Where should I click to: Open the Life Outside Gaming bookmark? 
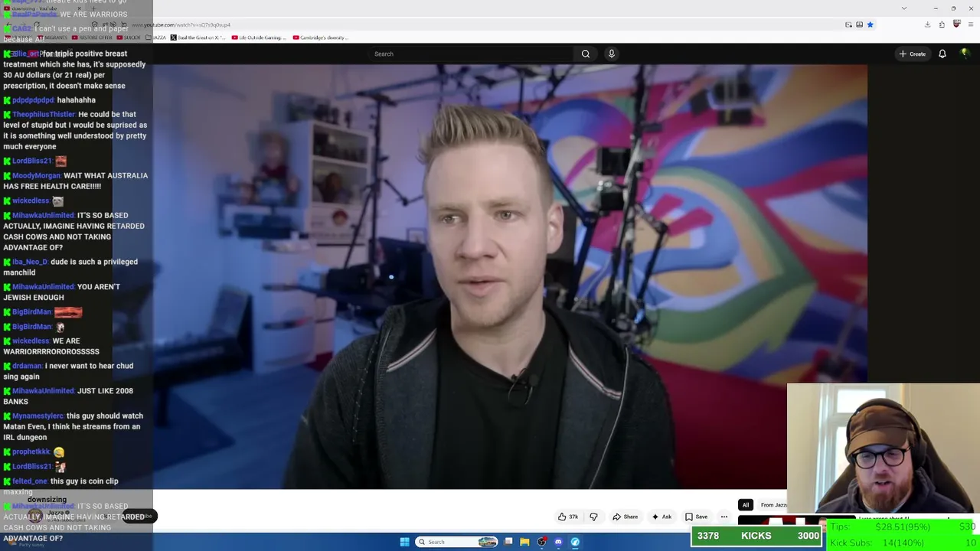tap(259, 37)
